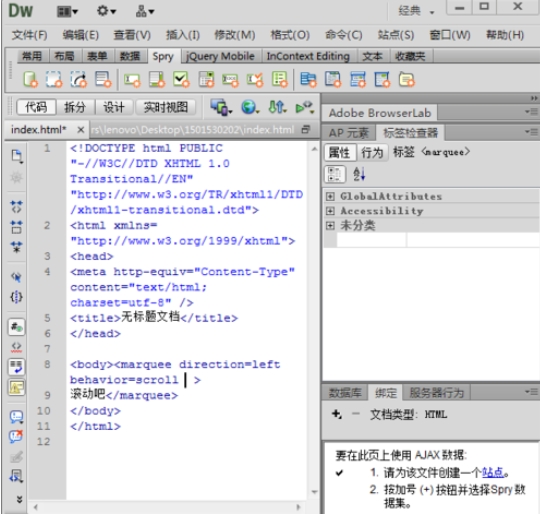
Task: Toggle Live View (实时视图)
Action: 166,107
